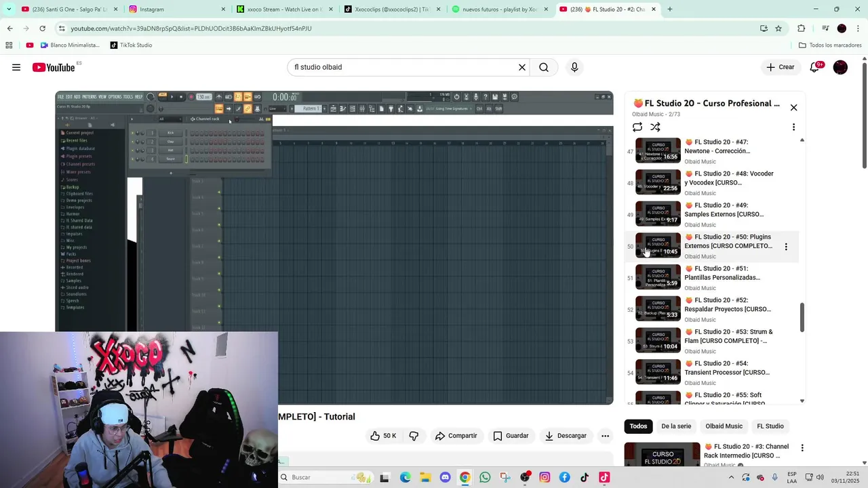Clear the search box text
Image resolution: width=868 pixels, height=488 pixels.
[x=522, y=67]
